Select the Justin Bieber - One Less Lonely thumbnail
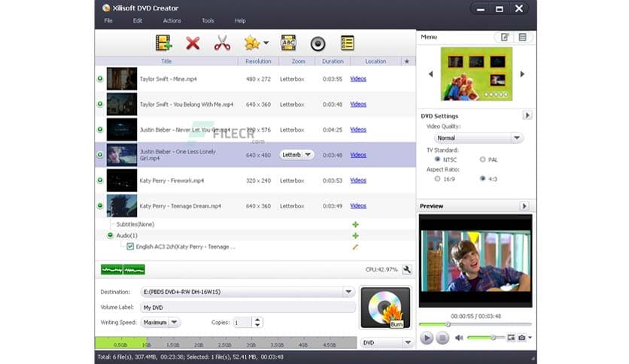 [122, 155]
